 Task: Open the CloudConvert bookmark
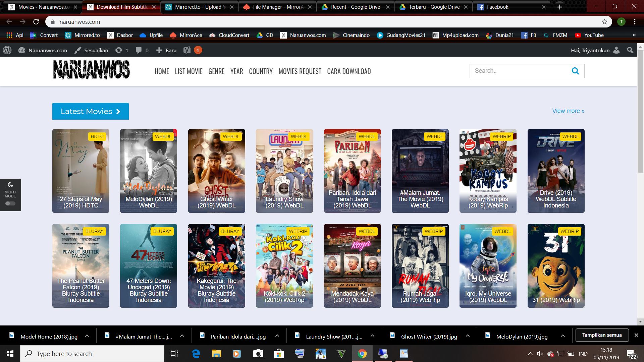click(x=229, y=35)
